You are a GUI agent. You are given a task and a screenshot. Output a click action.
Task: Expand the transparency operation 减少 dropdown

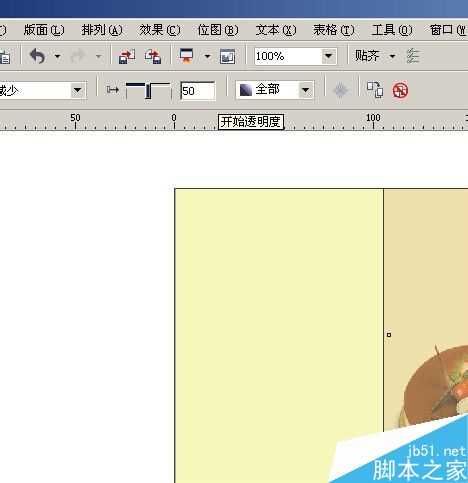pyautogui.click(x=78, y=90)
